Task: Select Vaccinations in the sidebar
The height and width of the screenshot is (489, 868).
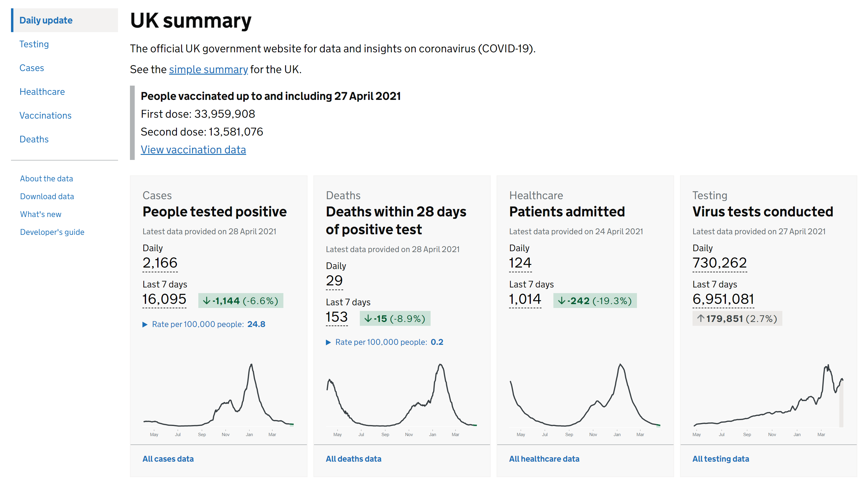Action: click(x=45, y=116)
